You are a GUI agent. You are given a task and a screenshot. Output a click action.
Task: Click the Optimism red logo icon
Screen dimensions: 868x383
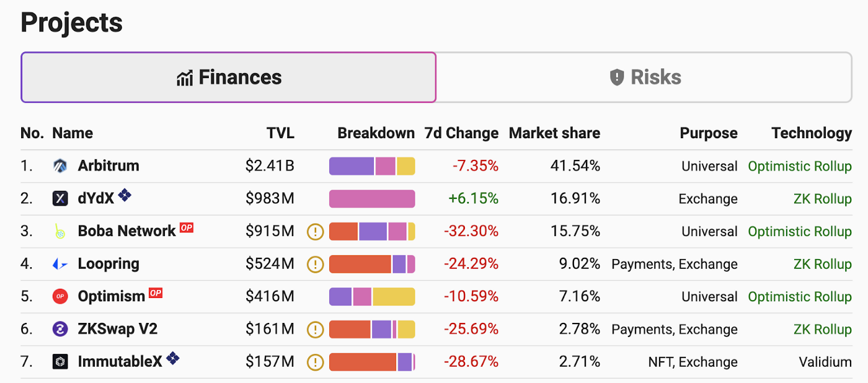pos(60,297)
